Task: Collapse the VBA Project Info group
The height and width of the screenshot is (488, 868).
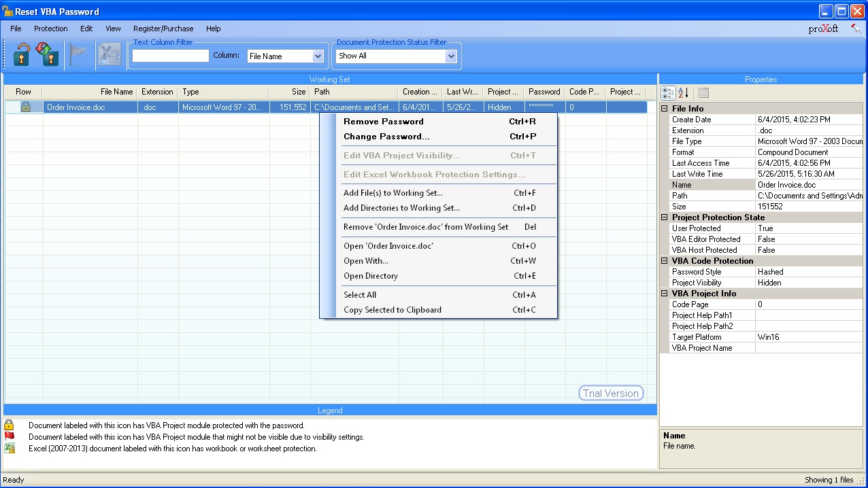Action: 665,294
